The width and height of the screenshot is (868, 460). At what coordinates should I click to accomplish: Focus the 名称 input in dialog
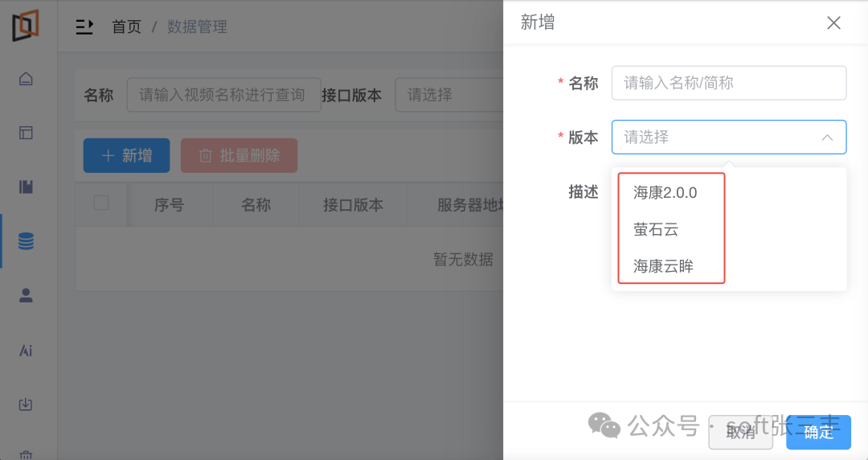[x=728, y=83]
